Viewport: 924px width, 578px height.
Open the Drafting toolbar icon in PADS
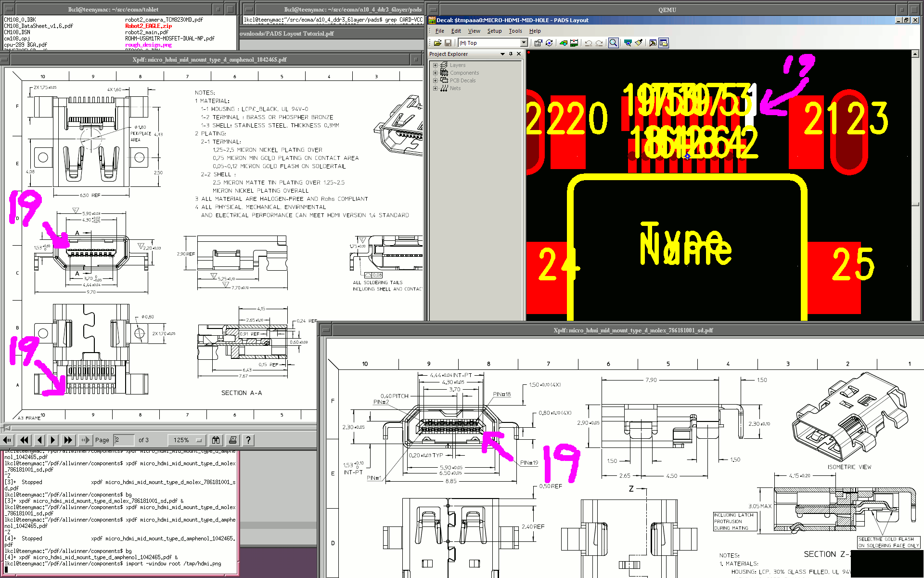564,43
